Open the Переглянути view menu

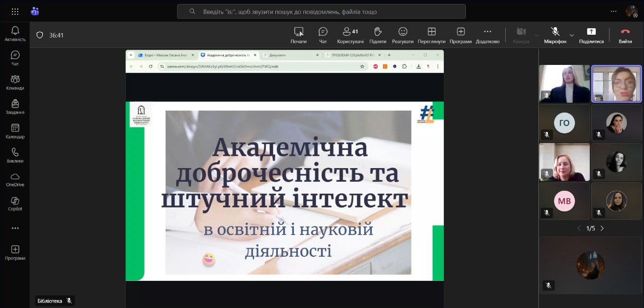click(431, 35)
